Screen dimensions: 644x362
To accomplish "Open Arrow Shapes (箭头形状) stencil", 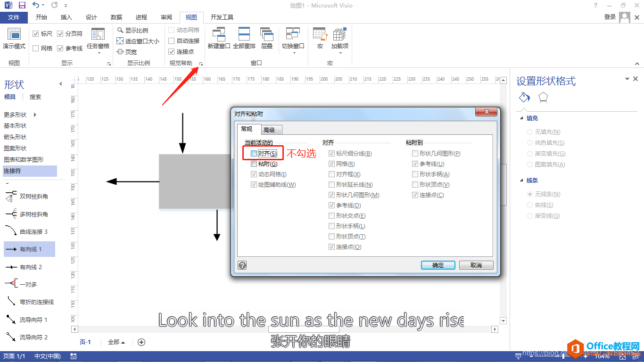I will (x=15, y=137).
